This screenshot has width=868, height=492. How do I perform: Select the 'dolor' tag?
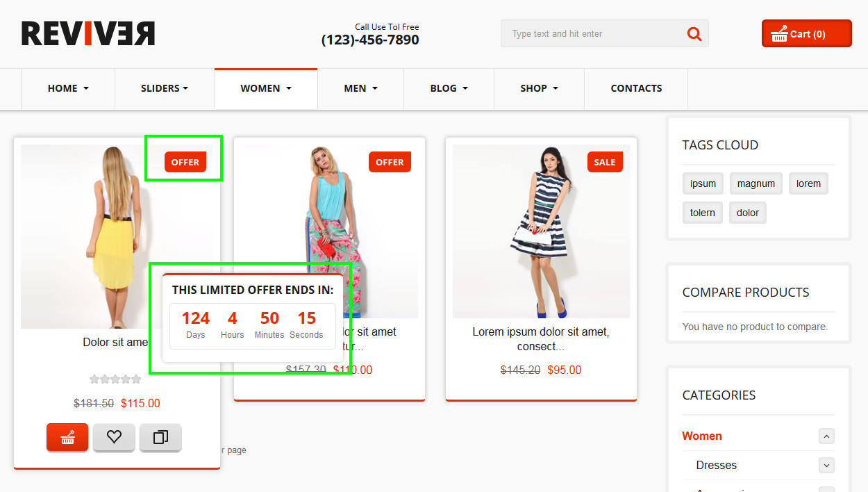pyautogui.click(x=748, y=213)
